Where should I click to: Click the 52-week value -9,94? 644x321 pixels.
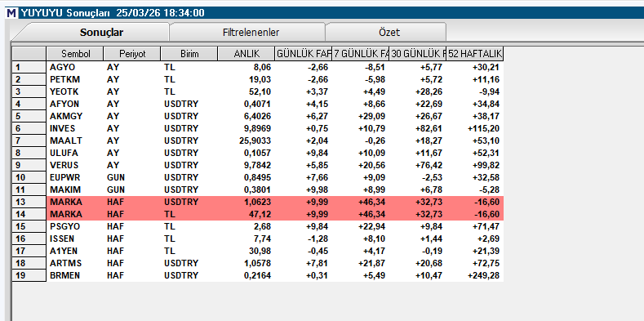pos(490,91)
